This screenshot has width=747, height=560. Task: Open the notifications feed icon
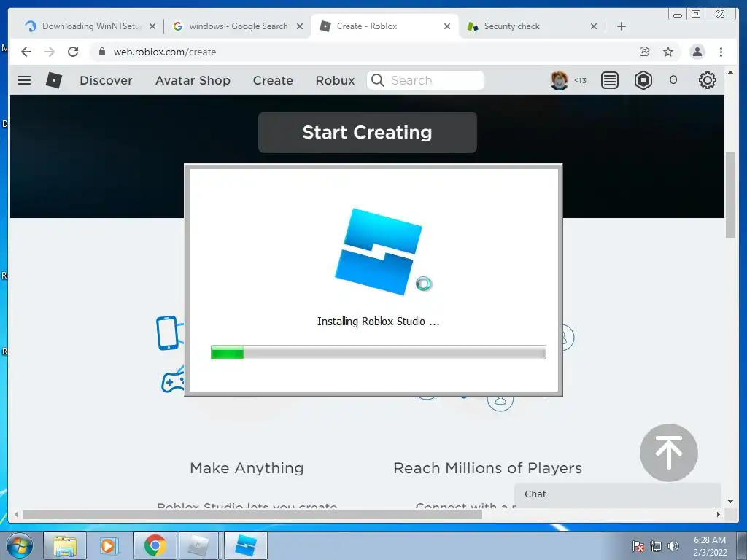(x=610, y=80)
